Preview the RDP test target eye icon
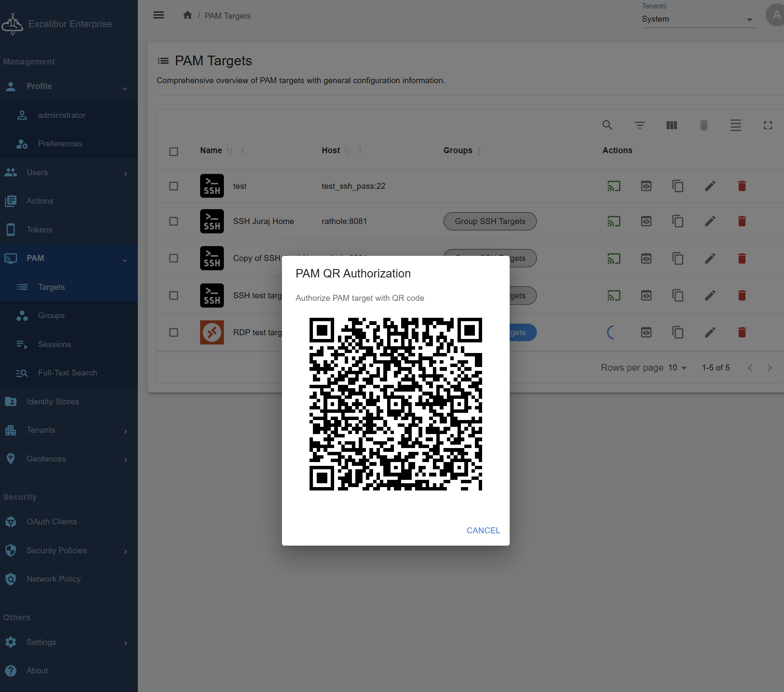The height and width of the screenshot is (692, 784). (646, 332)
